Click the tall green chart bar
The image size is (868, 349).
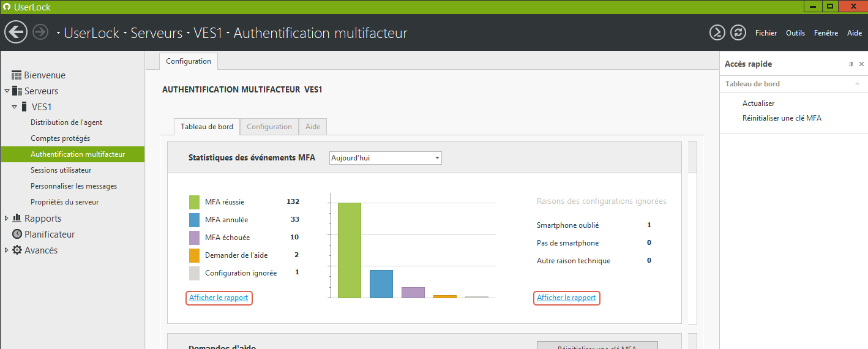click(350, 250)
